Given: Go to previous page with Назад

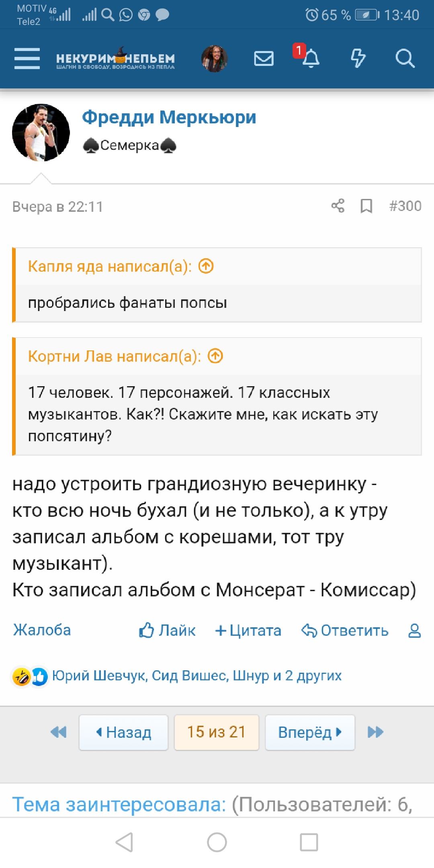Looking at the screenshot, I should click(x=123, y=732).
